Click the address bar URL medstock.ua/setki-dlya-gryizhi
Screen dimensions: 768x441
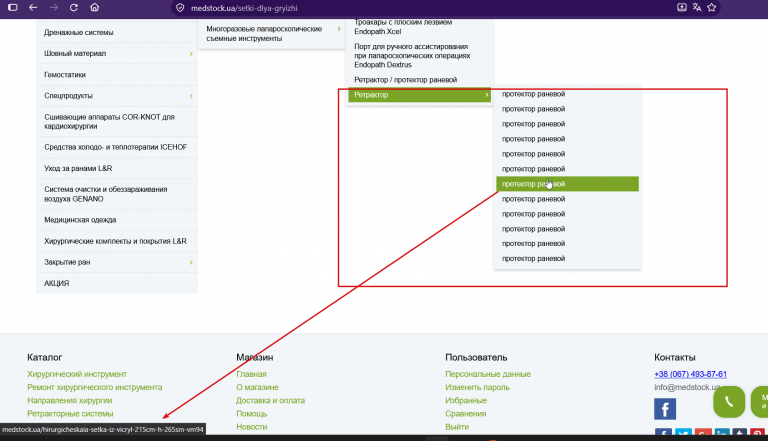[244, 8]
